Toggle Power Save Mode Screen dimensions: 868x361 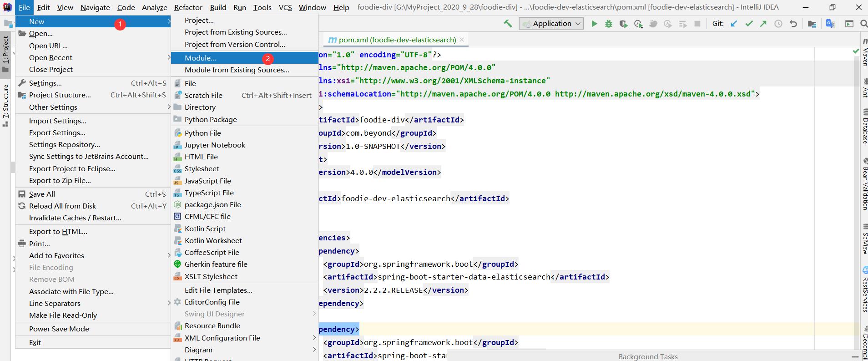[93, 329]
